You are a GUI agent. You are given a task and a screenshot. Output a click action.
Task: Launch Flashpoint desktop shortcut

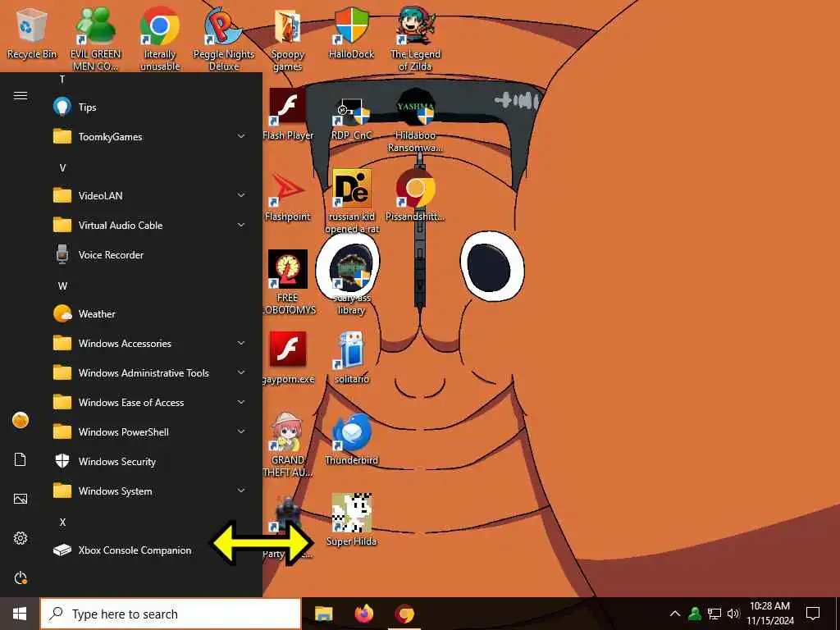pos(288,196)
